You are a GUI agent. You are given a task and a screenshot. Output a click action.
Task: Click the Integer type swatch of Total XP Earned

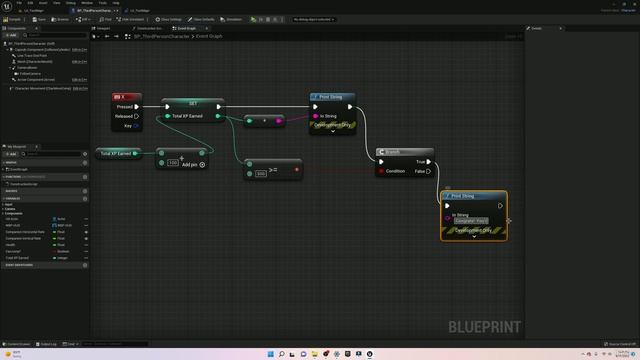coord(54,258)
